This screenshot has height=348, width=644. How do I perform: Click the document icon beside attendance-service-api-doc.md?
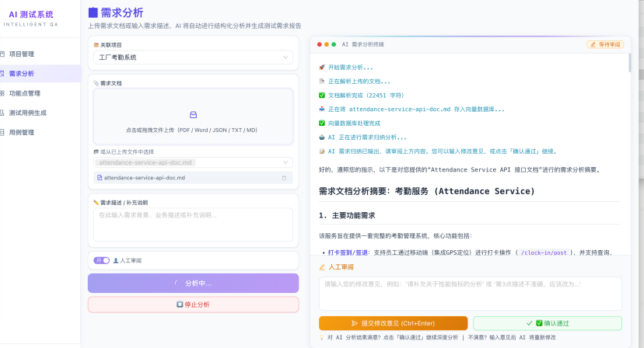[100, 178]
